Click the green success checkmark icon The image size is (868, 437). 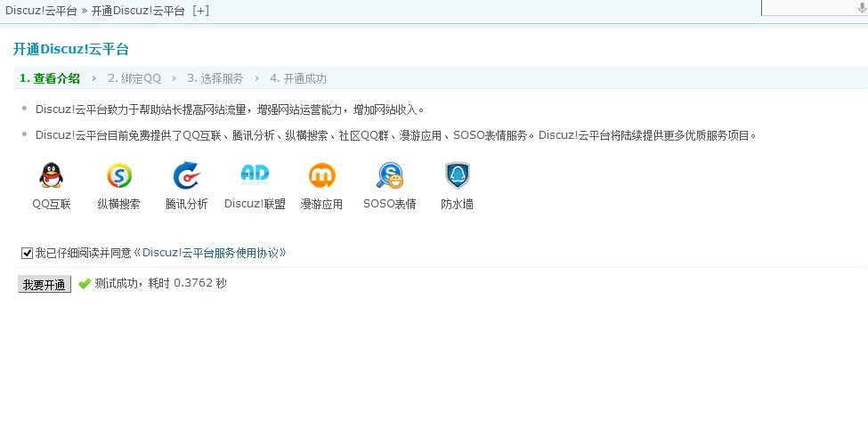(85, 284)
